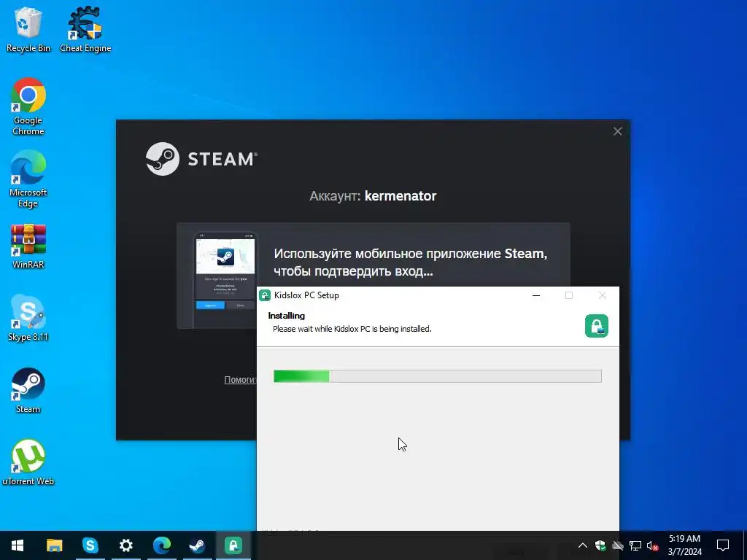Open File Explorer from the taskbar

coord(54,545)
